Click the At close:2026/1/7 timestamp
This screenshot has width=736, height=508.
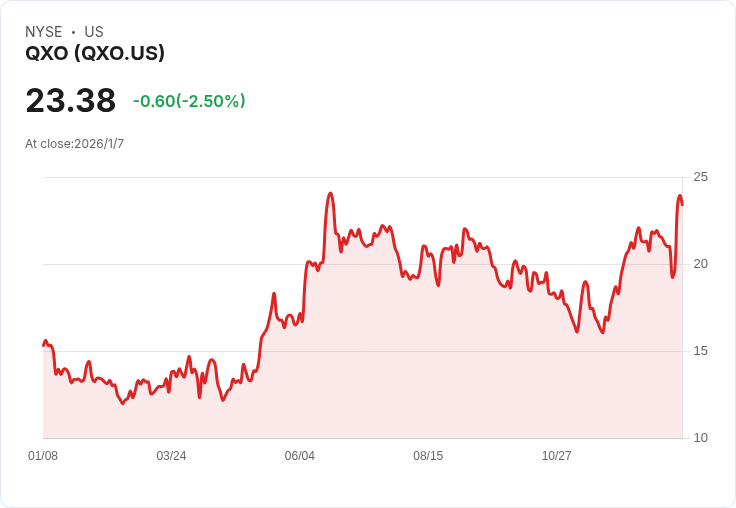75,144
